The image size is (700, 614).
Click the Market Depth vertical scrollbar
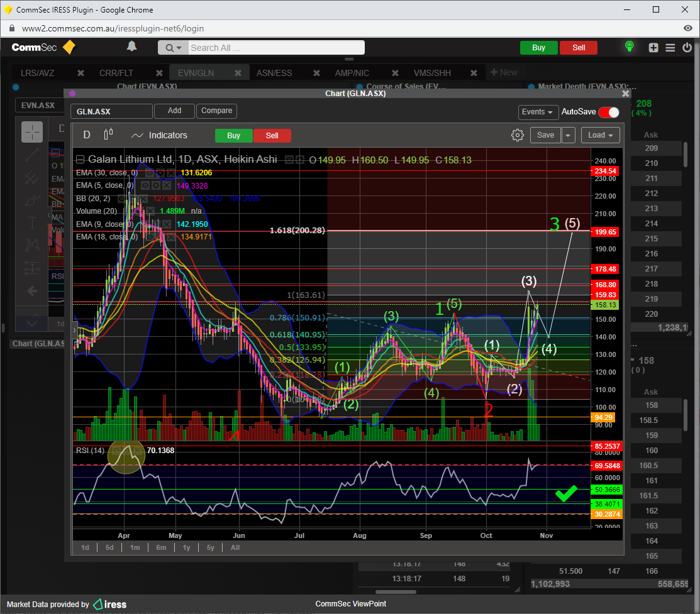tap(686, 154)
